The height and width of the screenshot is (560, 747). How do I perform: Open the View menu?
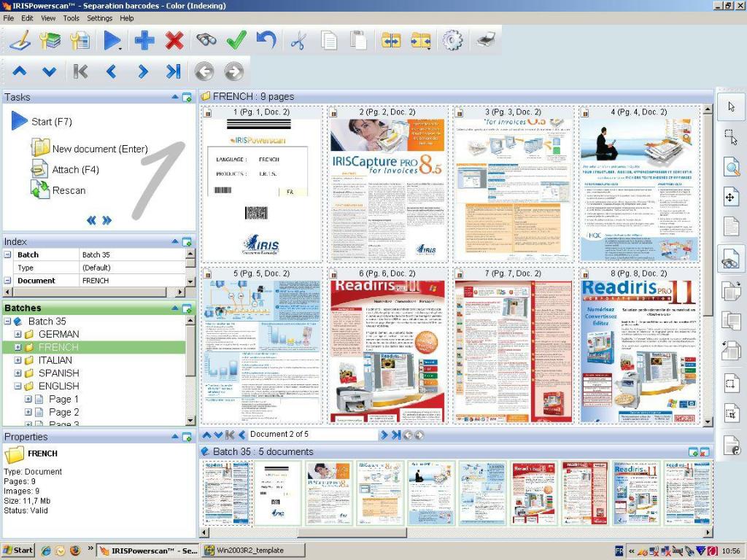tap(48, 18)
